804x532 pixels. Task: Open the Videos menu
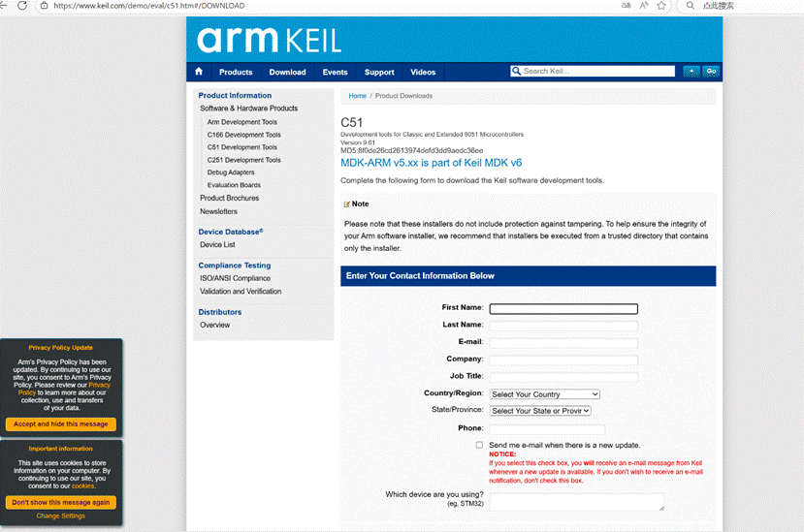[x=423, y=73]
